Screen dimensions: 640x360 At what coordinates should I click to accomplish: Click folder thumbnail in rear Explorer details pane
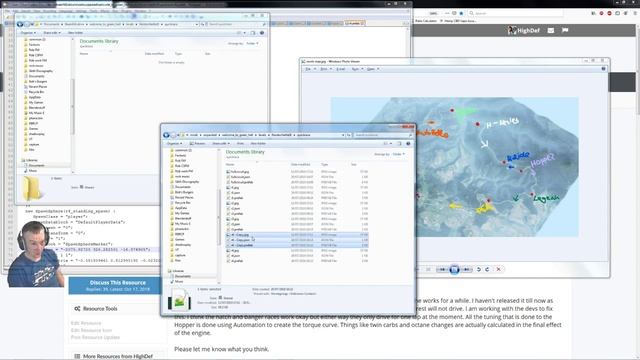click(32, 189)
